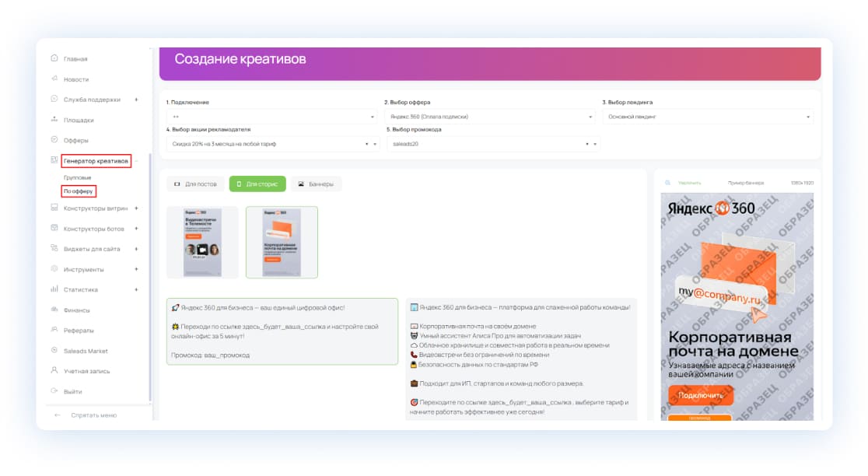Expand Служба поддержки with its plus sign
Image resolution: width=868 pixels, height=476 pixels.
136,100
